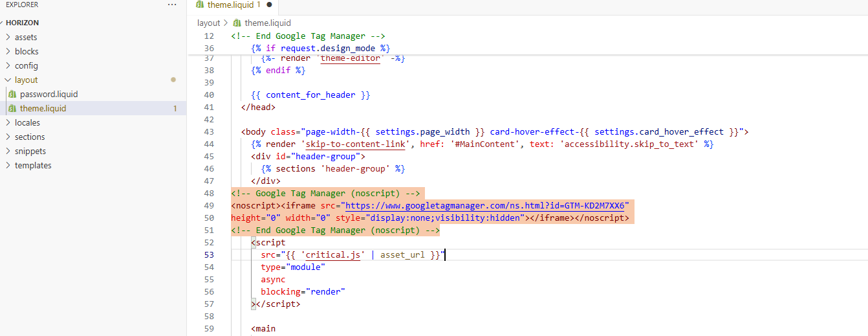
Task: Click Shopify icon beside password.liquid file
Action: (x=12, y=94)
